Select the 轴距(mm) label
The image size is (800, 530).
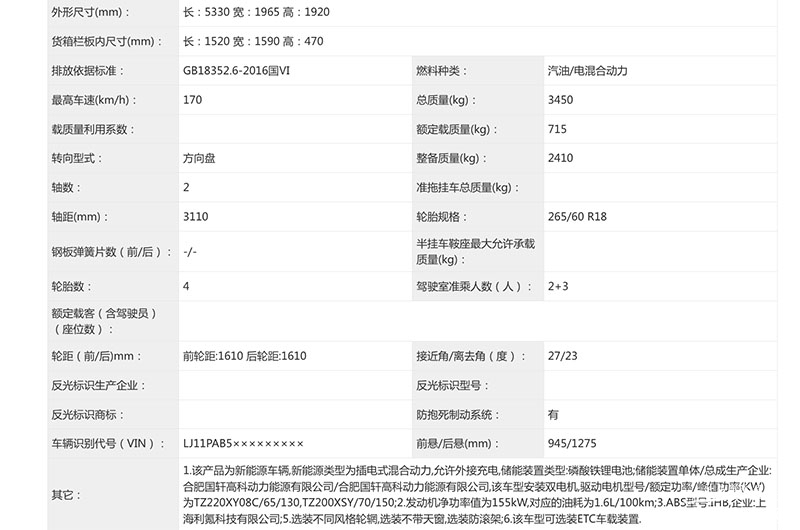[80, 217]
